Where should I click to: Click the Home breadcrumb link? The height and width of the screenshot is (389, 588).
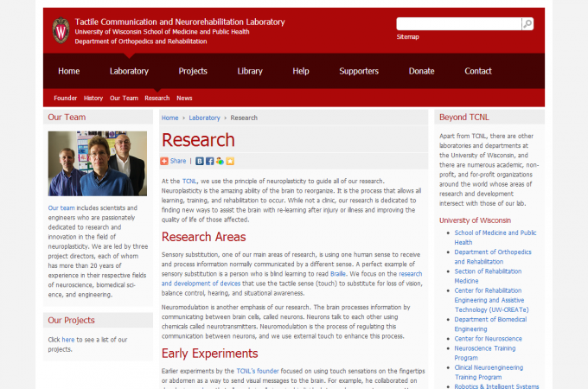[169, 118]
